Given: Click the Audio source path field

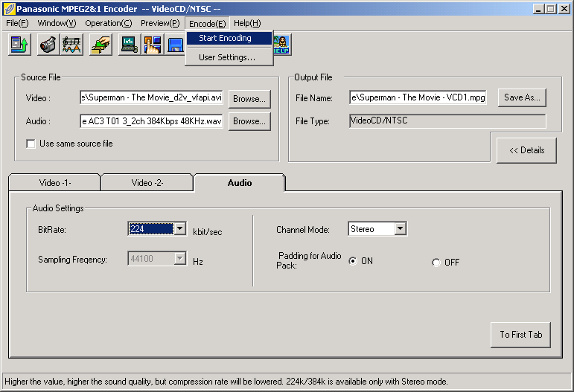Looking at the screenshot, I should [152, 121].
